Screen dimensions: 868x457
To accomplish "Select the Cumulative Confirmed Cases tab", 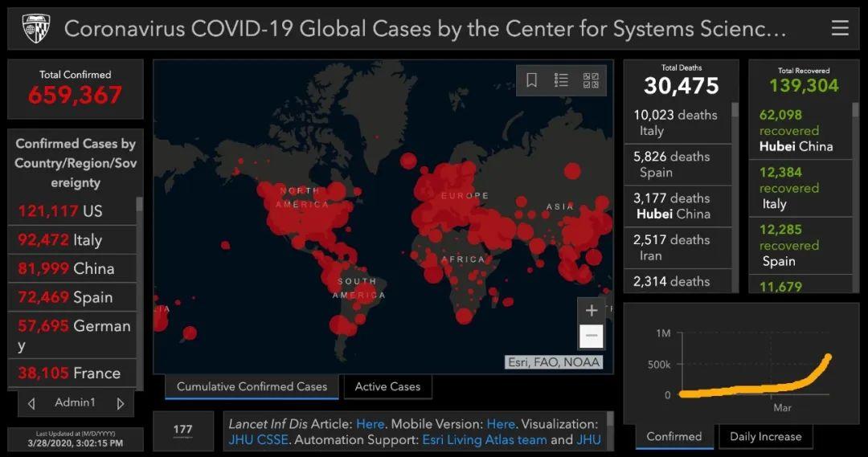I will 252,387.
